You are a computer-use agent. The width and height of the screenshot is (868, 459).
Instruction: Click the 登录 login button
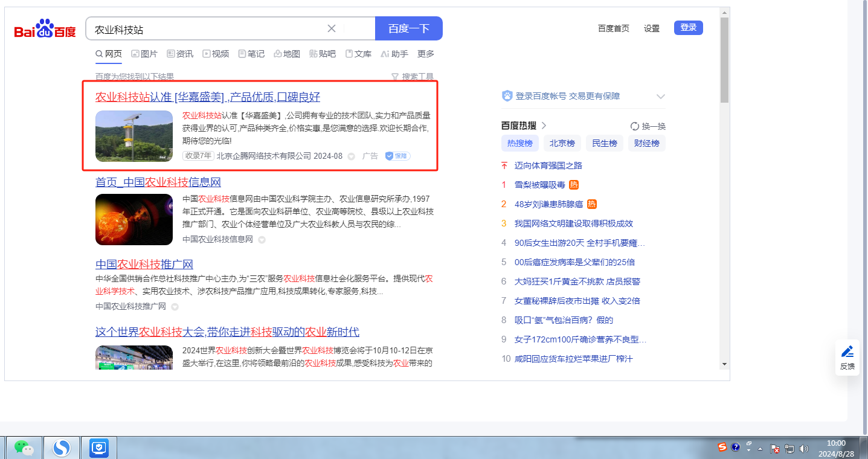coord(688,28)
